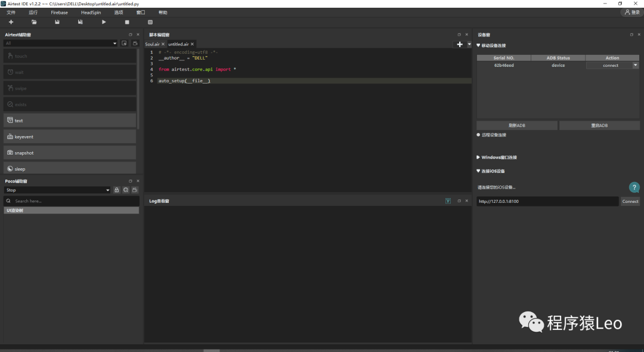Open the Firebase menu
The height and width of the screenshot is (352, 644).
coord(59,13)
